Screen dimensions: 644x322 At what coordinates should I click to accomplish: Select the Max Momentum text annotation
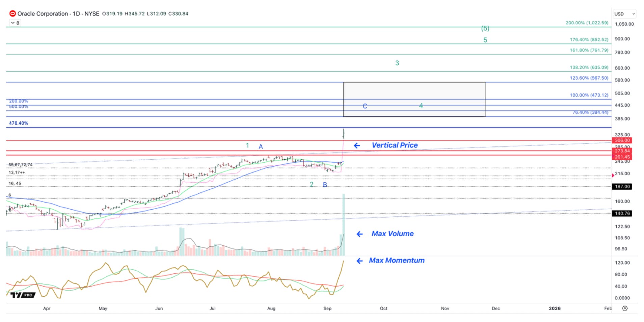pos(397,260)
